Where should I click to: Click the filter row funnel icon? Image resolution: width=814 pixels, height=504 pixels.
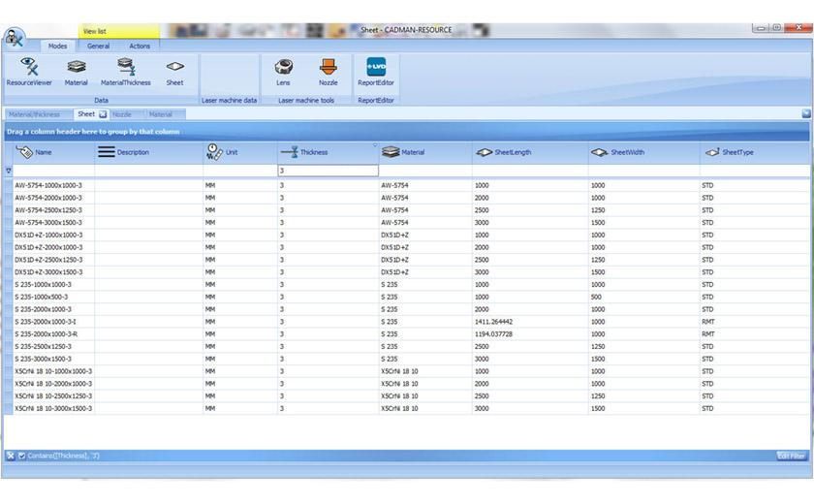(x=9, y=171)
